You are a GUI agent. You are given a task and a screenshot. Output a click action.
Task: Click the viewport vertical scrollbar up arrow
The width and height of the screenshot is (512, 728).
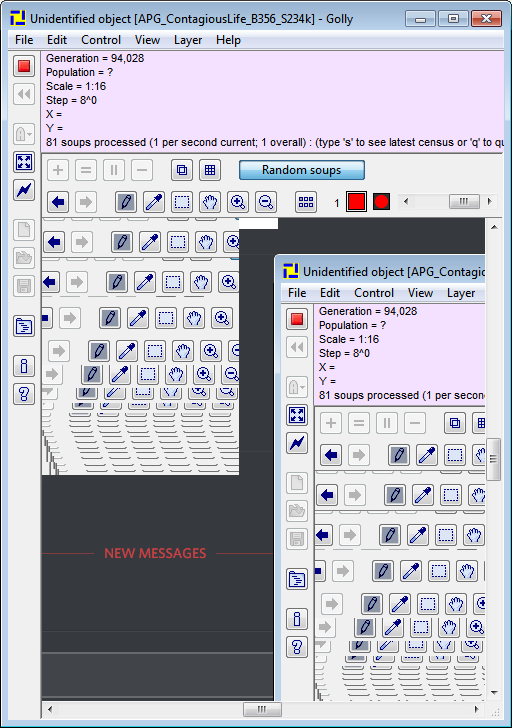tap(494, 227)
